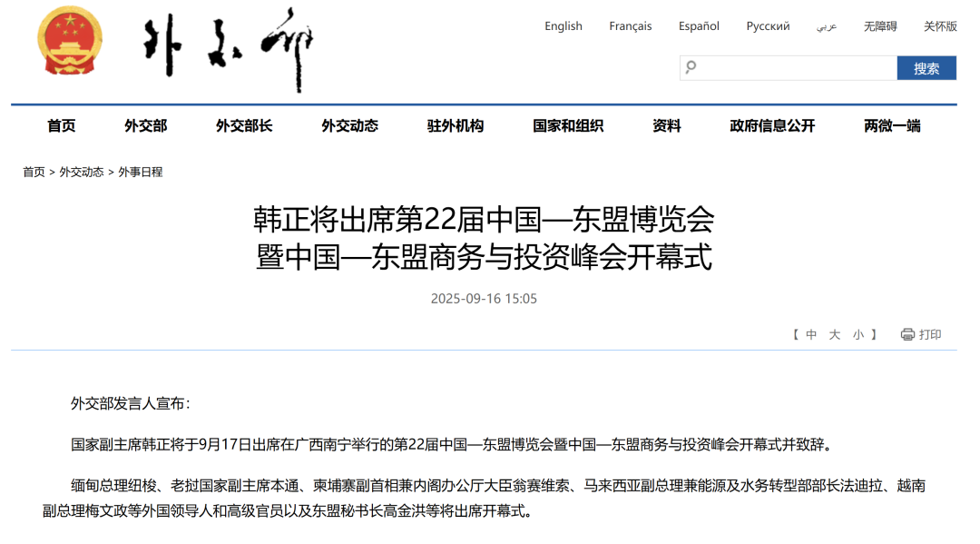Open 外交部长 navigation menu item
The width and height of the screenshot is (980, 544).
click(x=244, y=125)
